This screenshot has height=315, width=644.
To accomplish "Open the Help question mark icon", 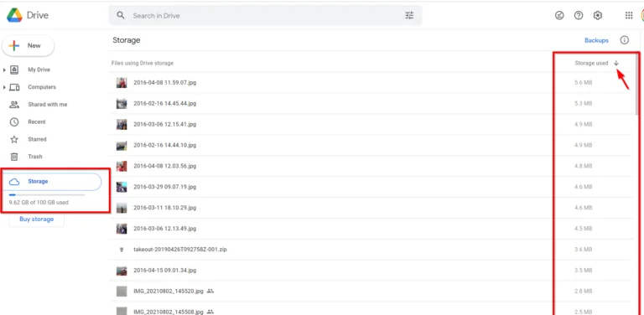I will click(x=579, y=16).
